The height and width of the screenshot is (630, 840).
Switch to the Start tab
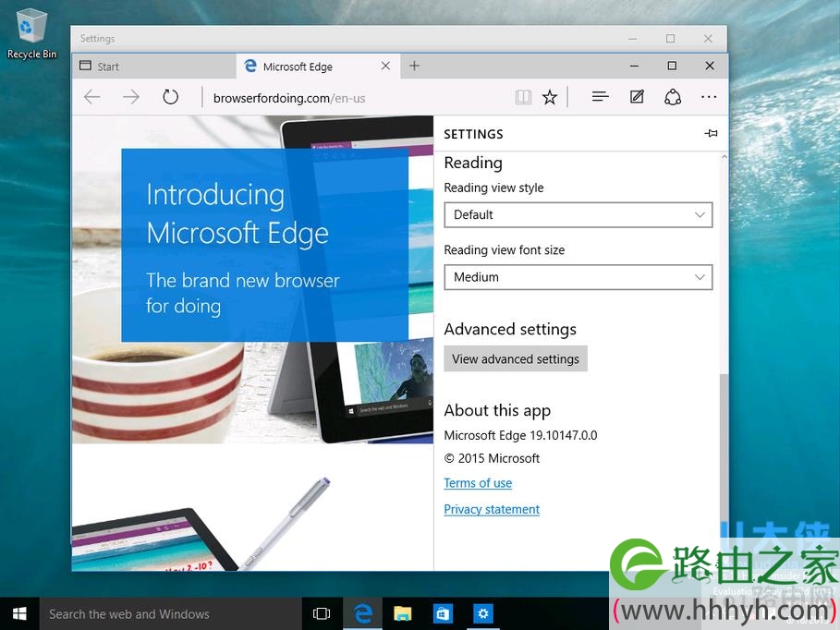153,67
